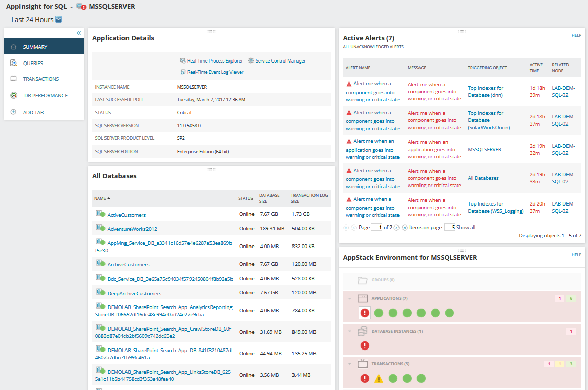Open MSSQLSERVER triggering object link
This screenshot has height=390, width=588.
point(485,150)
